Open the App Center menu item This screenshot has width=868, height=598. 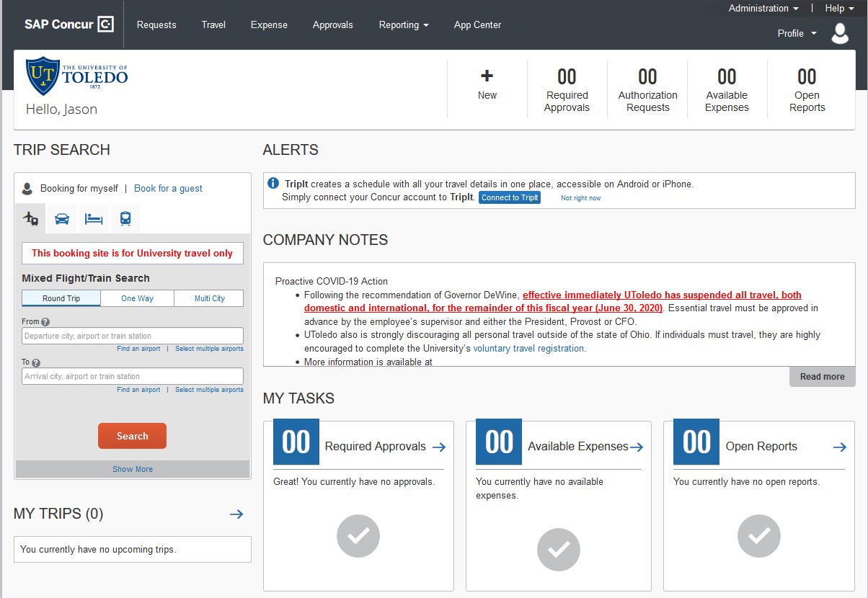(x=477, y=24)
